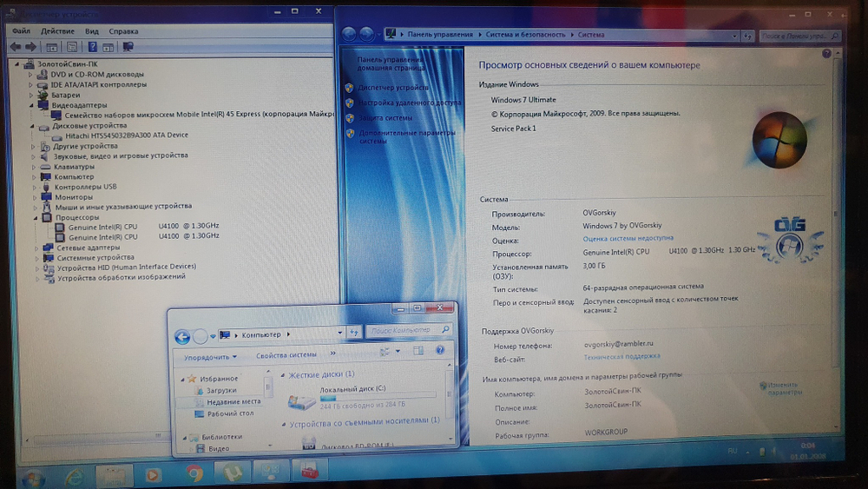This screenshot has height=489, width=868.
Task: Click the Start button orb
Action: [x=33, y=477]
